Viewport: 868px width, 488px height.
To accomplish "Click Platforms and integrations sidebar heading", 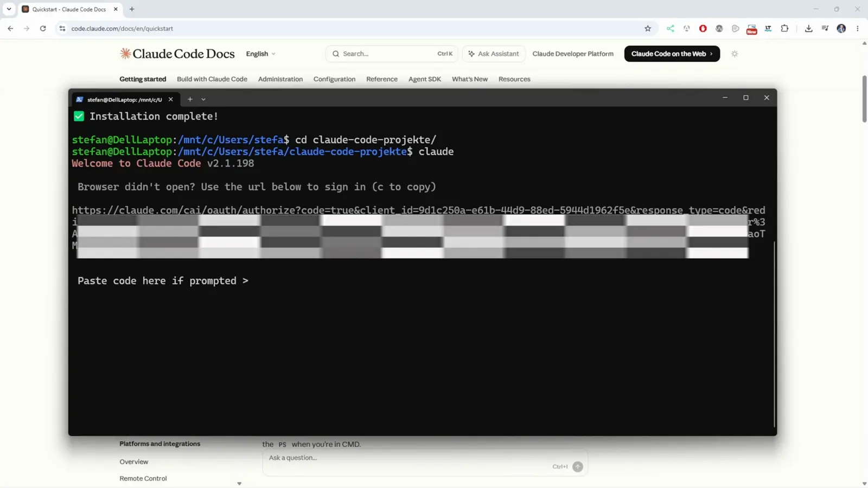I will [160, 444].
